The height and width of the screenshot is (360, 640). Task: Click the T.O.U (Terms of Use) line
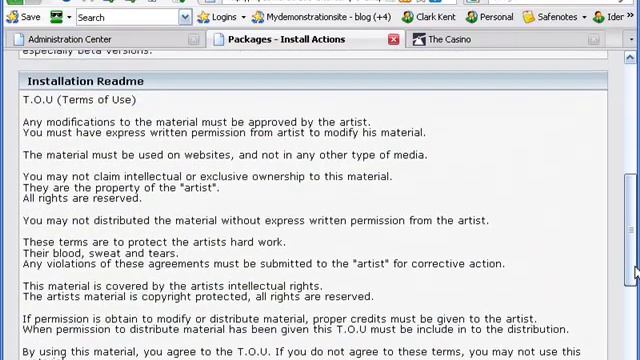(79, 100)
